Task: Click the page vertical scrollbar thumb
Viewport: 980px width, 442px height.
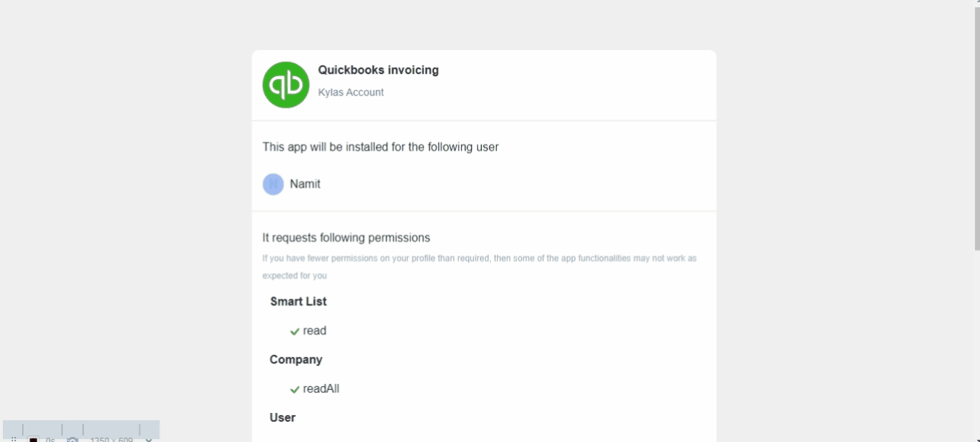Action: pyautogui.click(x=976, y=128)
